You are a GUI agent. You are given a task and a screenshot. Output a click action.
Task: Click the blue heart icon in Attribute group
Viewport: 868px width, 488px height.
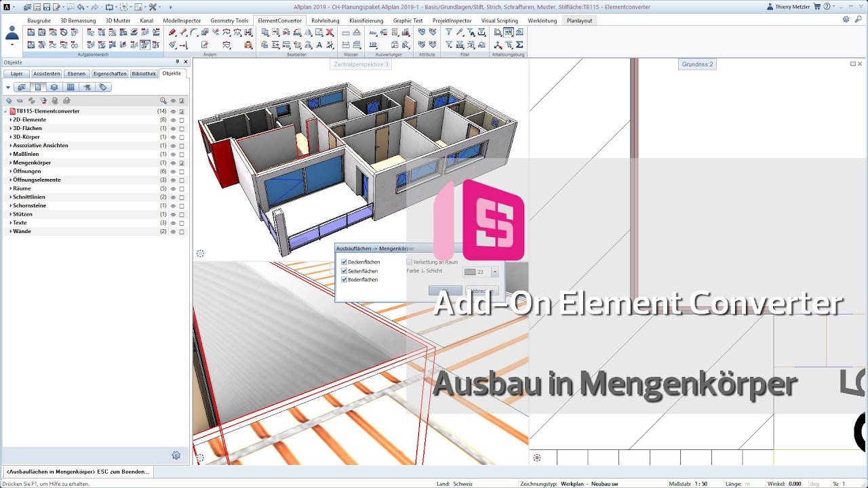422,32
